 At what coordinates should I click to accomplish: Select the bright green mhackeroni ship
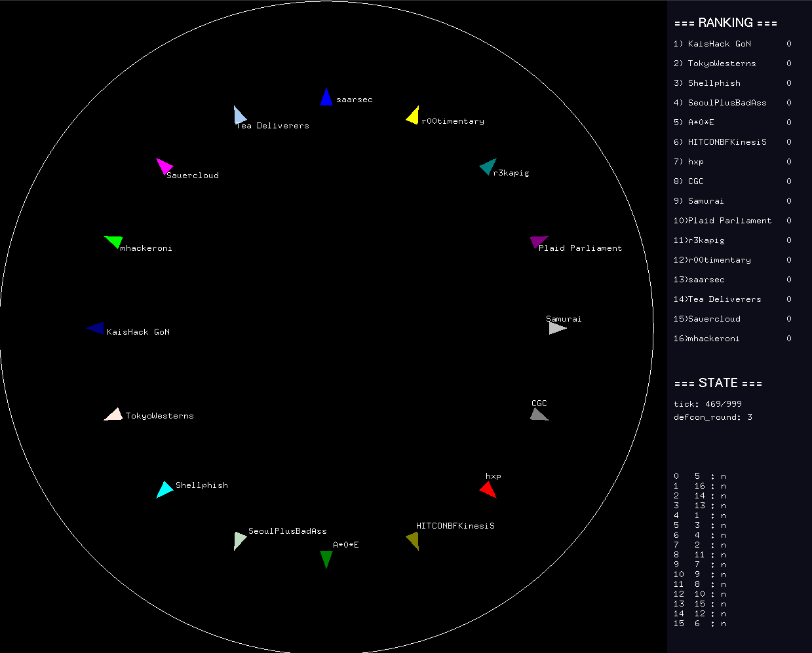tap(114, 241)
